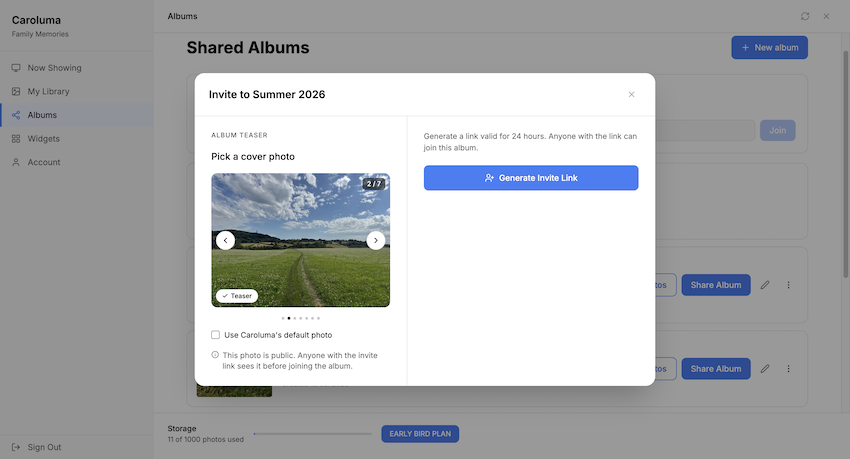The height and width of the screenshot is (459, 850).
Task: Click the Caroluma brand name
Action: [36, 20]
